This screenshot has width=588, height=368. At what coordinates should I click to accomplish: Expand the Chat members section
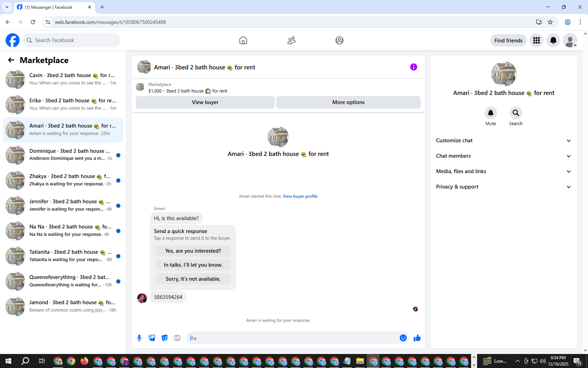tap(504, 156)
